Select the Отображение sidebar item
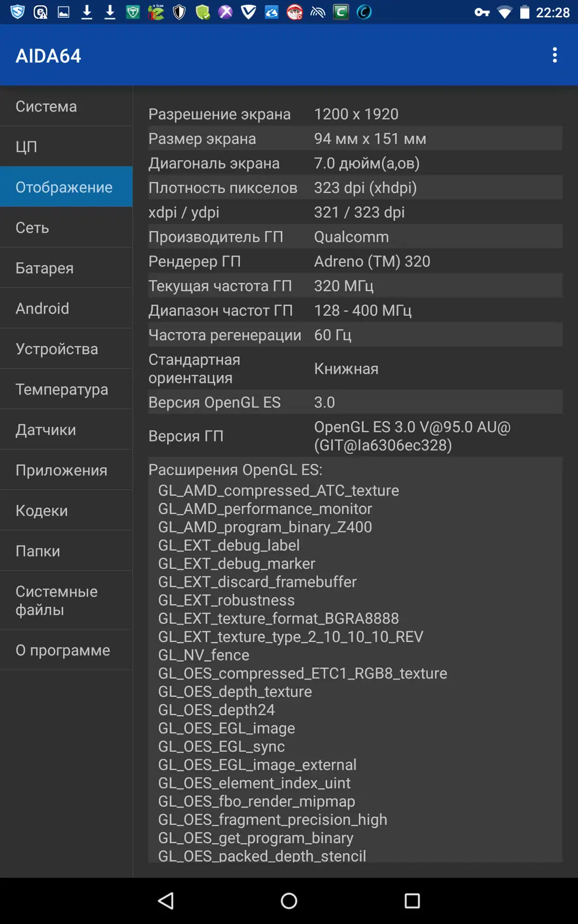Image resolution: width=578 pixels, height=924 pixels. [66, 187]
